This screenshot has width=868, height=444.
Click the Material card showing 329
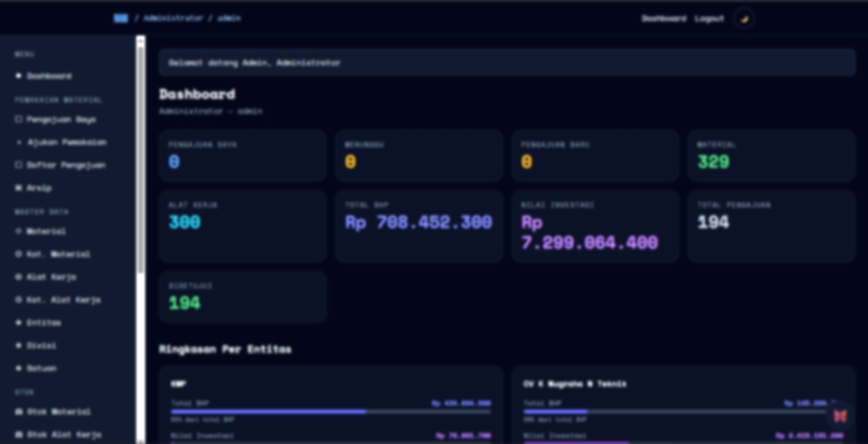click(771, 155)
